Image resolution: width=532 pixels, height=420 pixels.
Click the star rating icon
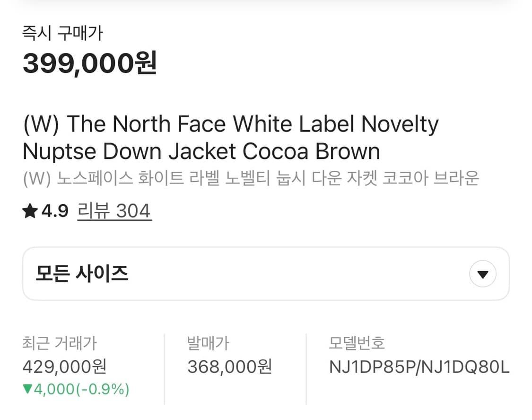[x=29, y=210]
